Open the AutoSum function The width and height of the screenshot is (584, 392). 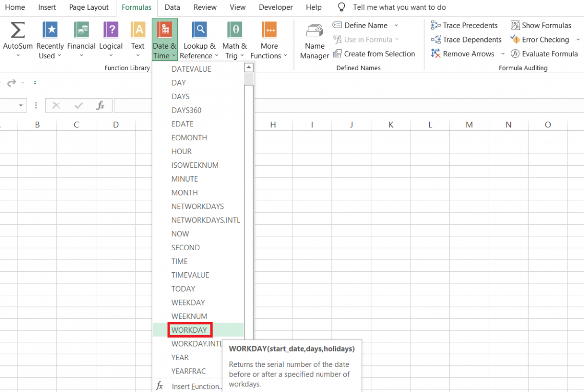coord(17,38)
